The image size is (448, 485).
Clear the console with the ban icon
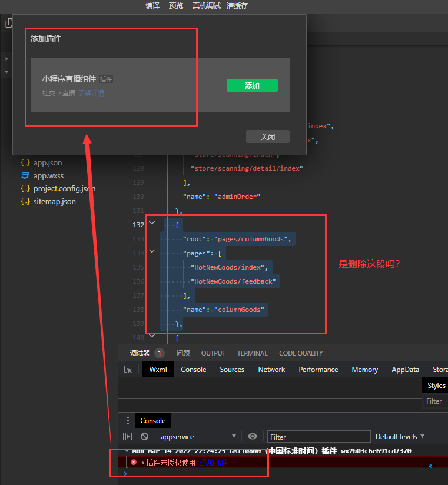point(144,436)
